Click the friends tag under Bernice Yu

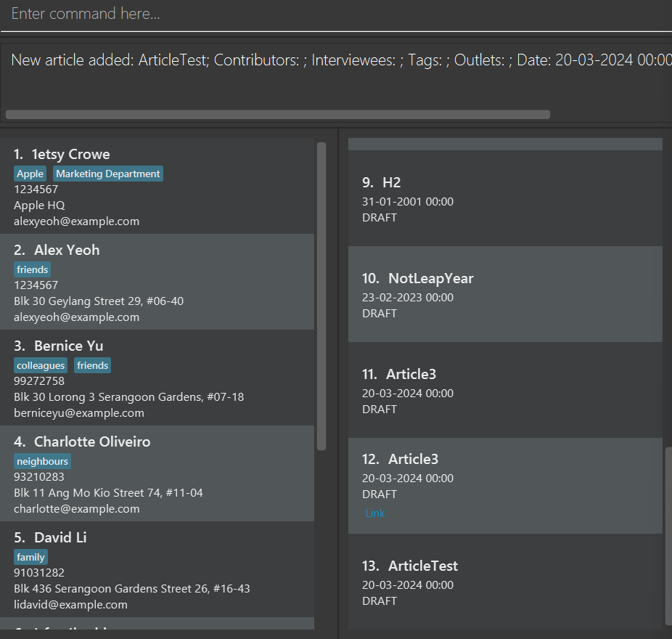93,365
